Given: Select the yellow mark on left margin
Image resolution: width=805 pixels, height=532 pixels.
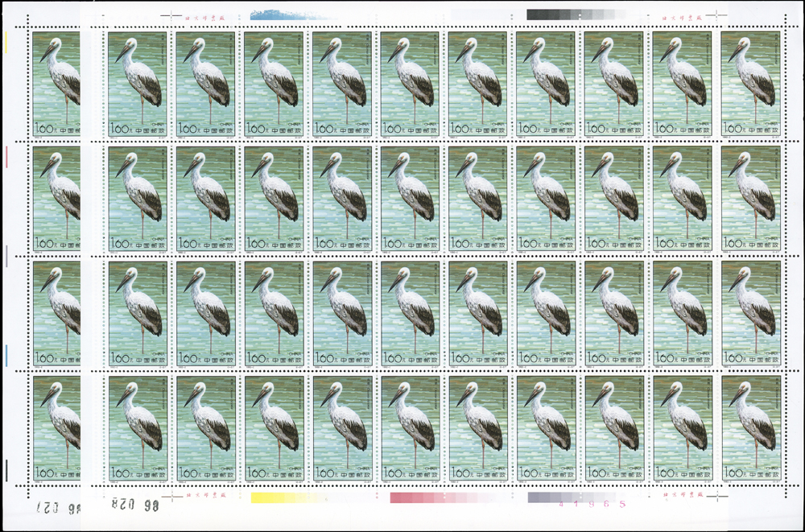Looking at the screenshot, I should [6, 42].
